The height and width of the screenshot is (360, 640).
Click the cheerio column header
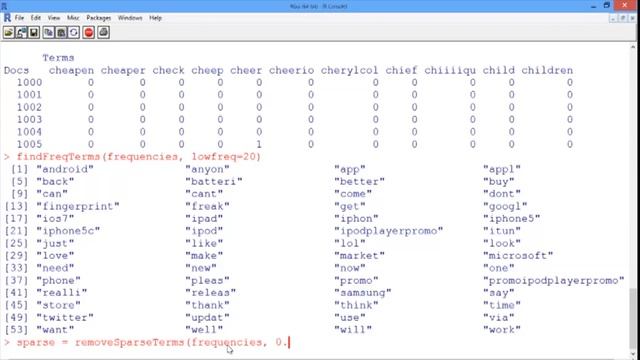[291, 71]
